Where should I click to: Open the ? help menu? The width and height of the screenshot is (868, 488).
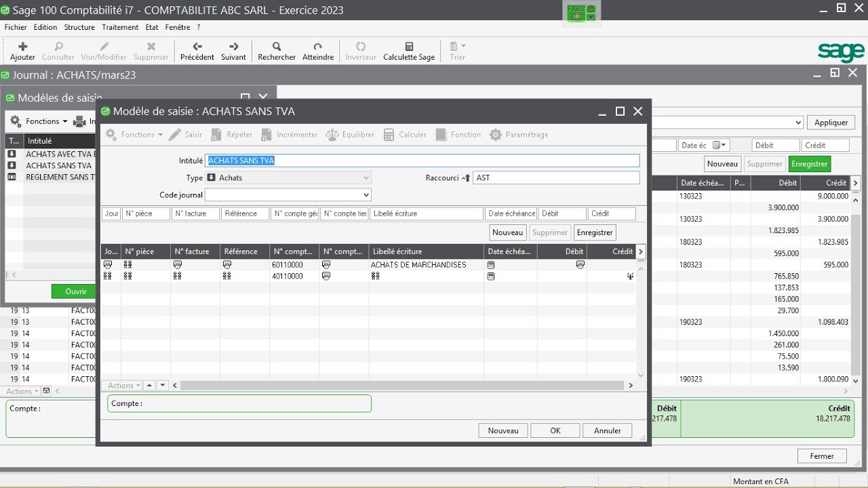click(199, 27)
